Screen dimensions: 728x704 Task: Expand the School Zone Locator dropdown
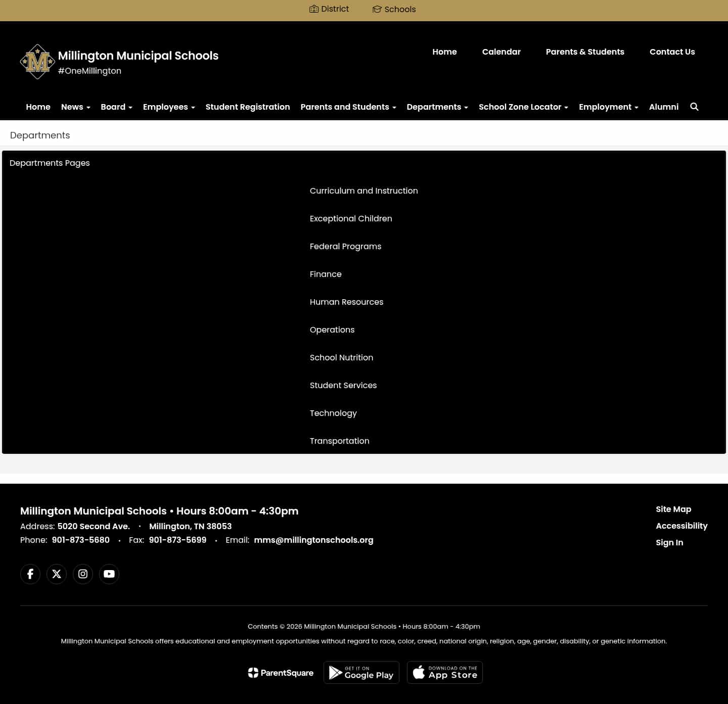tap(523, 107)
